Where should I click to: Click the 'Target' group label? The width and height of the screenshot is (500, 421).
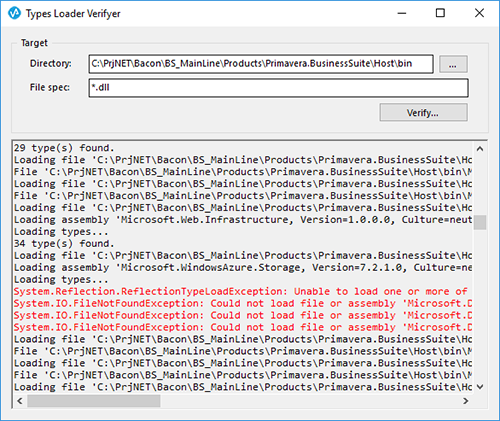[x=34, y=43]
